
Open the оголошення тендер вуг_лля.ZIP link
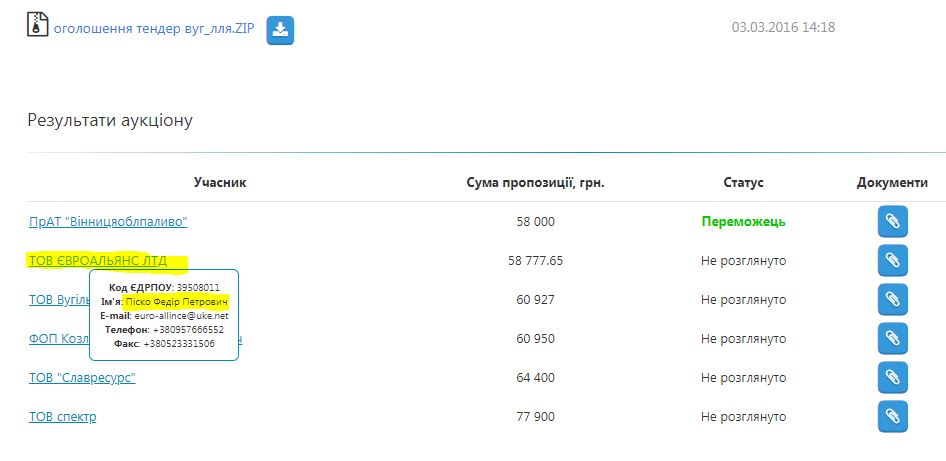point(155,28)
